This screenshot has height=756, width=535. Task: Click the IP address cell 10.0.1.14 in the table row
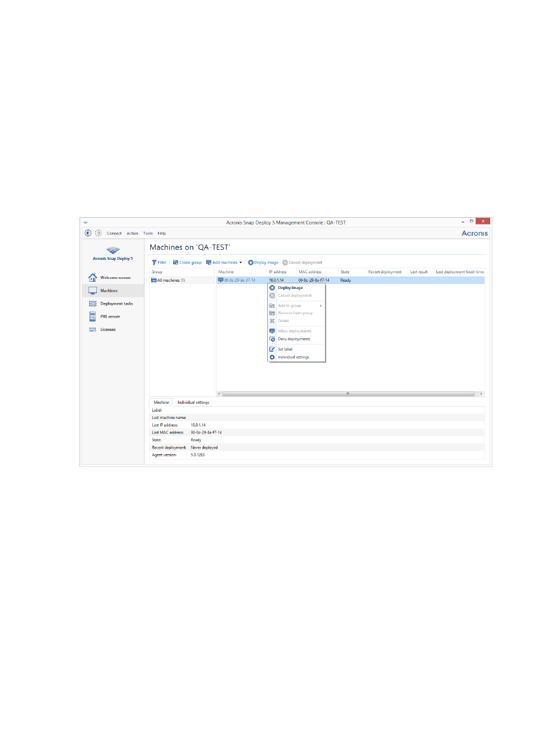pyautogui.click(x=276, y=280)
